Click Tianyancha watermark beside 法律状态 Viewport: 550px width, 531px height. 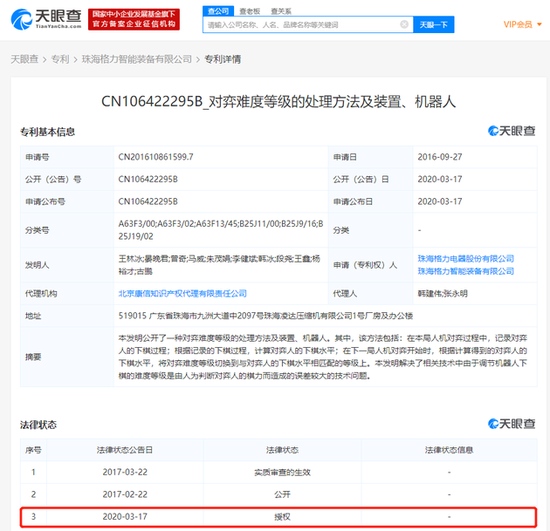point(511,424)
